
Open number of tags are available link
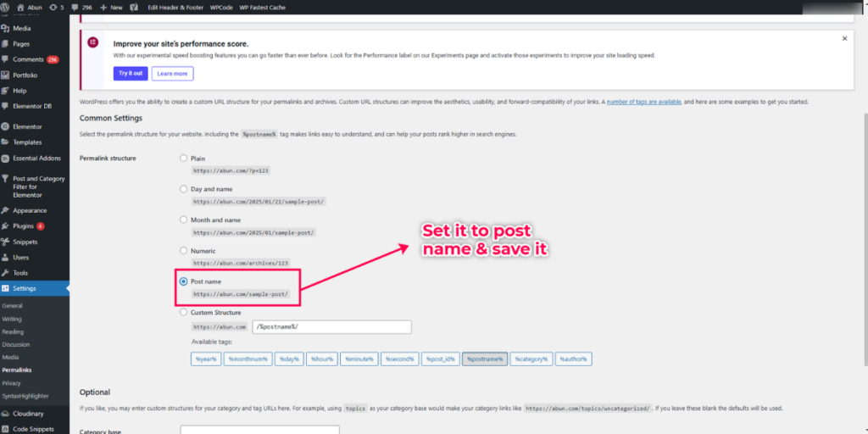pyautogui.click(x=644, y=103)
